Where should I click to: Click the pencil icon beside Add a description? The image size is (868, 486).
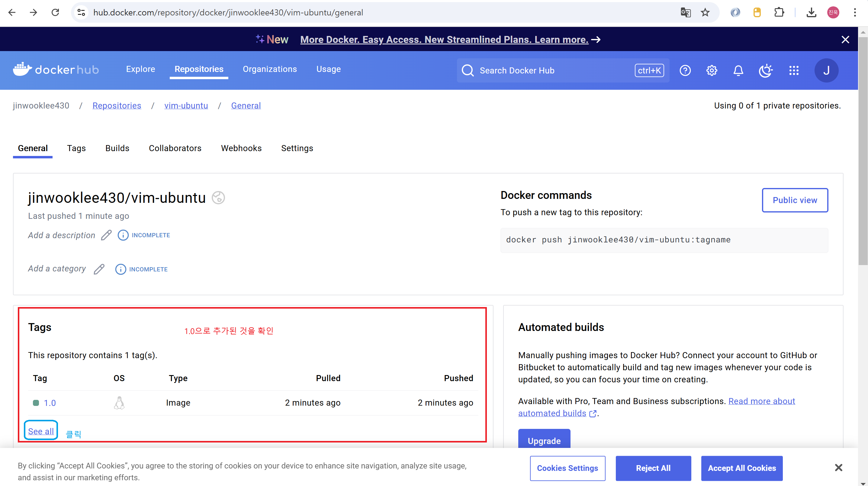tap(106, 235)
